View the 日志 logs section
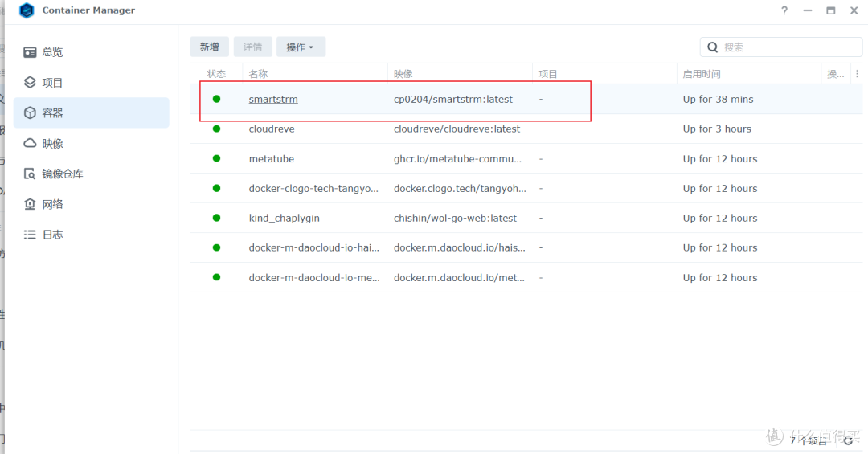Viewport: 868px width, 454px height. 92,235
